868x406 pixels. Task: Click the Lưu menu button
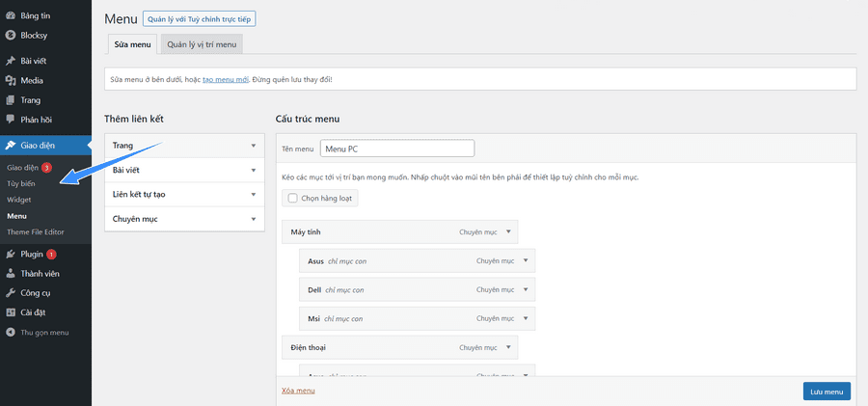pyautogui.click(x=827, y=391)
